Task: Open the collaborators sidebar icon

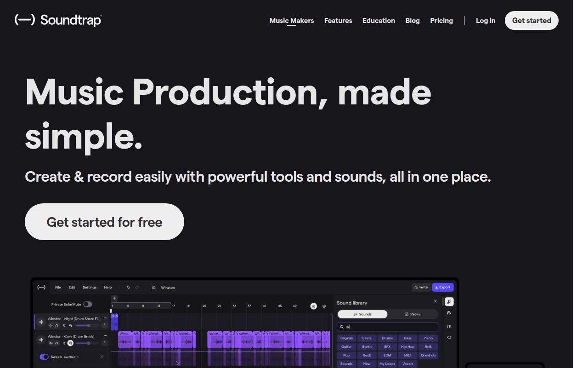Action: coord(449,326)
